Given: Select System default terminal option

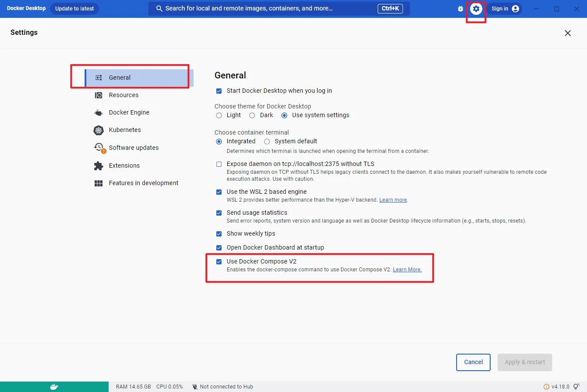Looking at the screenshot, I should (x=267, y=142).
